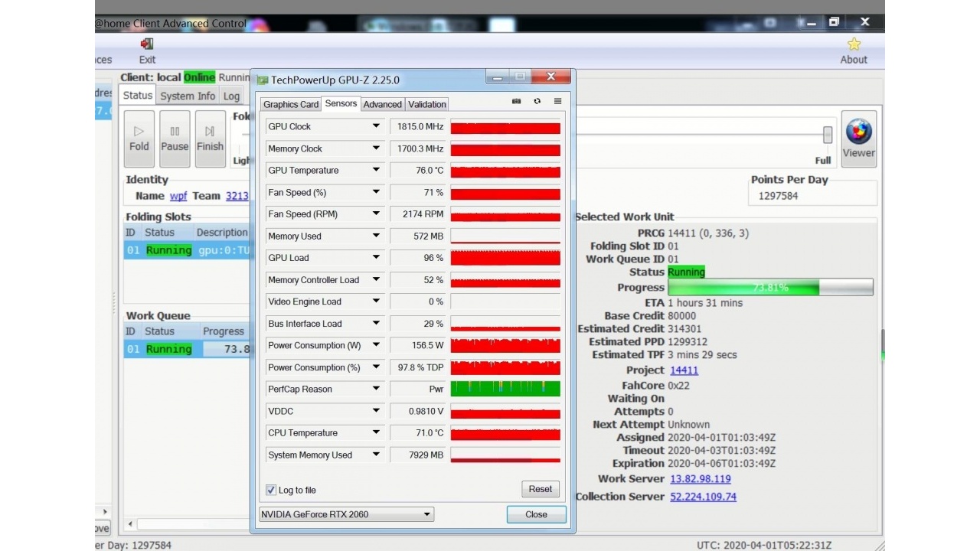The height and width of the screenshot is (551, 980).
Task: Open the Memory Controller Load sensor dropdown
Action: 376,279
